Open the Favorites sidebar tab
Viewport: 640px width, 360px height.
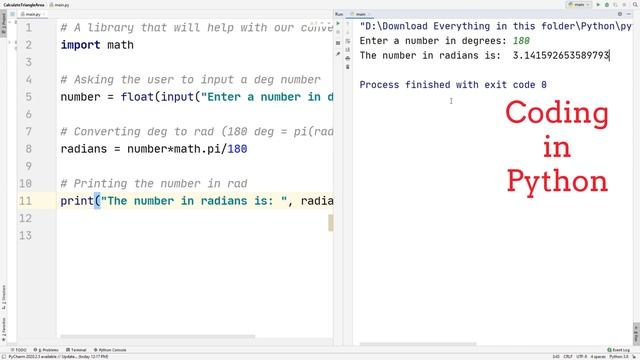(x=4, y=330)
